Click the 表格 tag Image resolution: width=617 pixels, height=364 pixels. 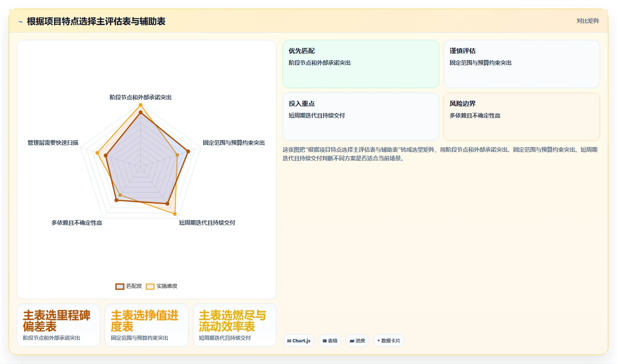point(330,341)
